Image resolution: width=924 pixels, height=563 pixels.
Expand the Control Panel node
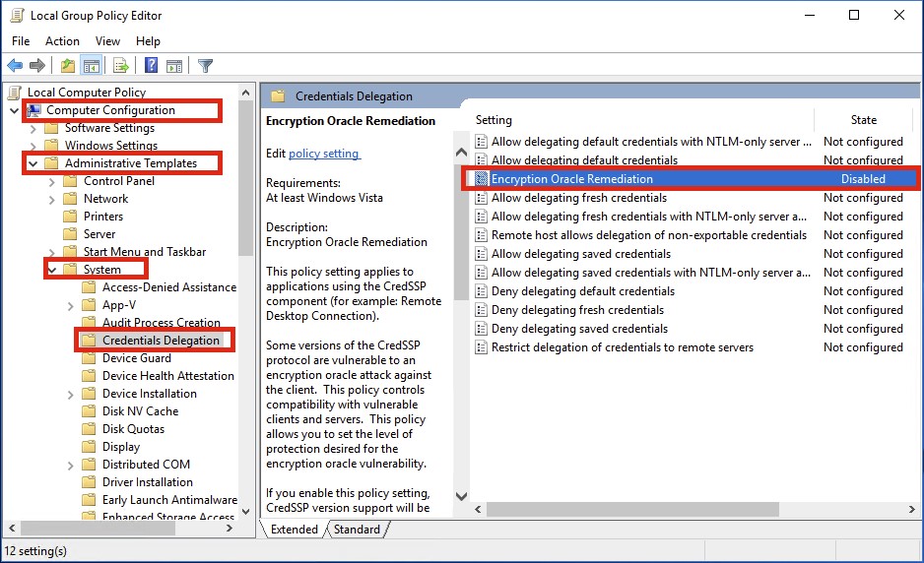(52, 182)
